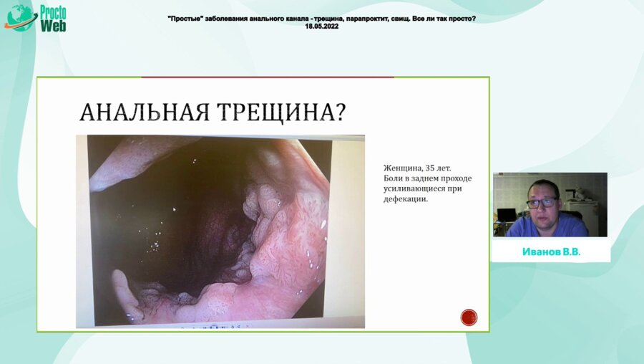Click the "Иванов В.В." name label
The height and width of the screenshot is (364, 644).
pyautogui.click(x=550, y=252)
